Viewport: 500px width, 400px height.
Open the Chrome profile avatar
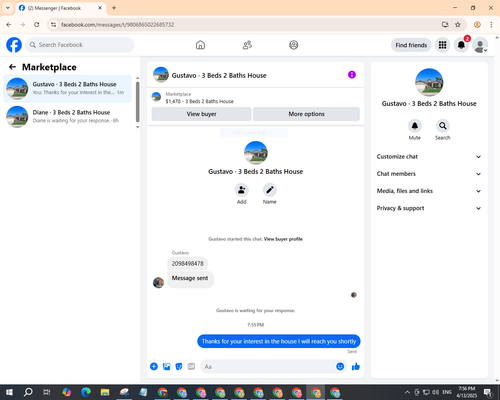tap(477, 25)
